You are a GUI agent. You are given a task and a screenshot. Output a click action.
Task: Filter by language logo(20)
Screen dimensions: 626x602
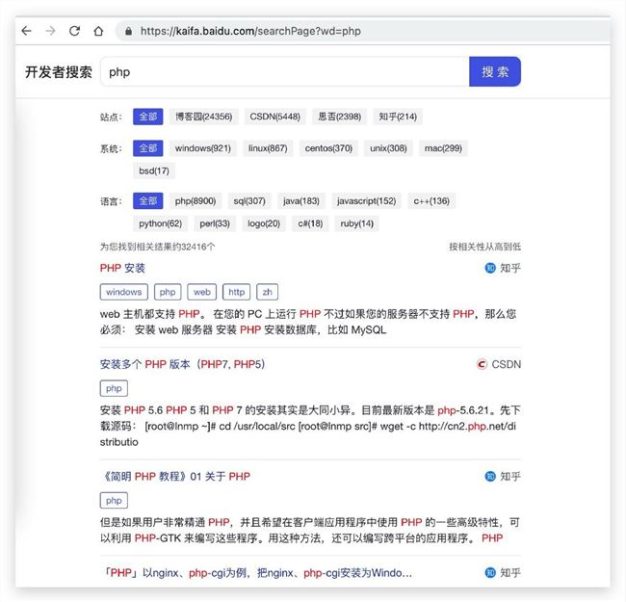point(264,224)
